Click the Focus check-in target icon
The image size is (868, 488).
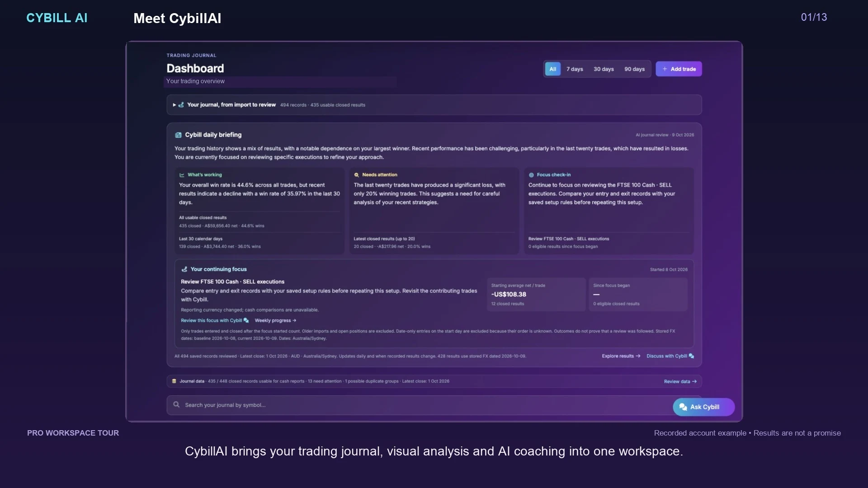point(532,175)
